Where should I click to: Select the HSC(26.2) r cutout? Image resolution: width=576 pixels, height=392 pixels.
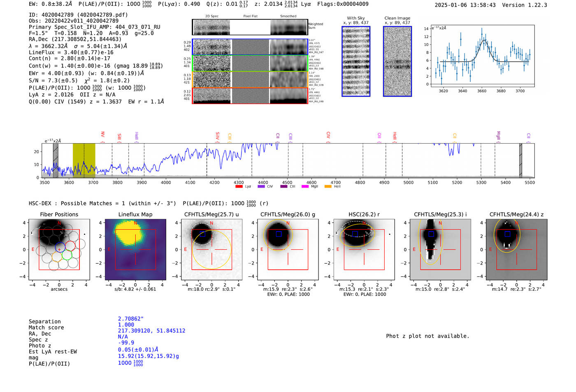pyautogui.click(x=364, y=250)
